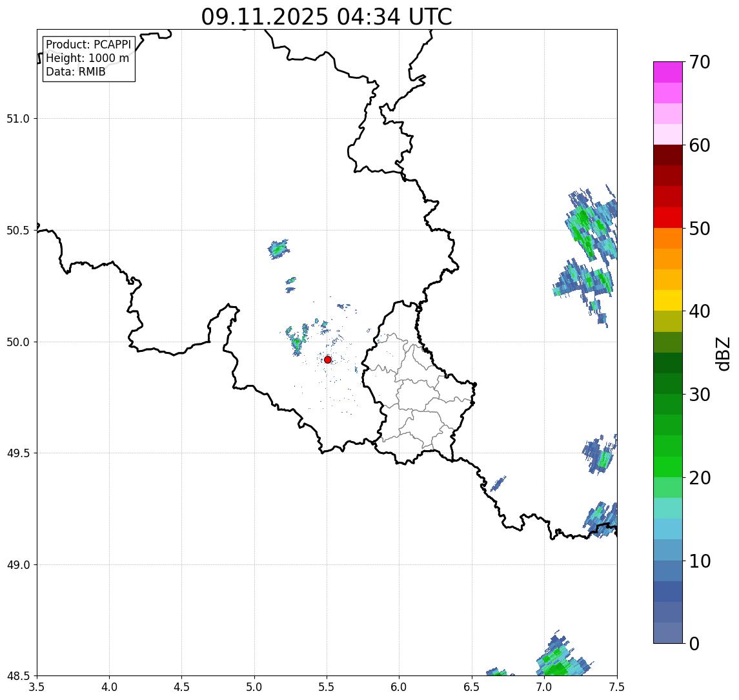This screenshot has width=739, height=700.
Task: Click the longitude axis label 7.0
Action: 544,687
